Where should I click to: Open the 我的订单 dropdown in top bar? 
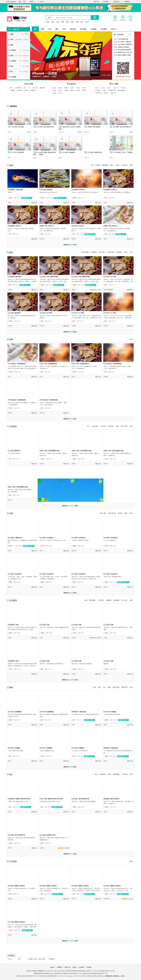pos(96,2)
